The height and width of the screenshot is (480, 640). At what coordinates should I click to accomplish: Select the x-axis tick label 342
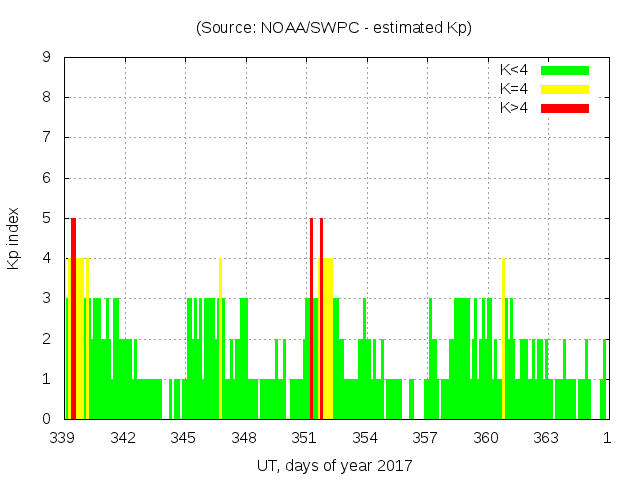coord(124,438)
